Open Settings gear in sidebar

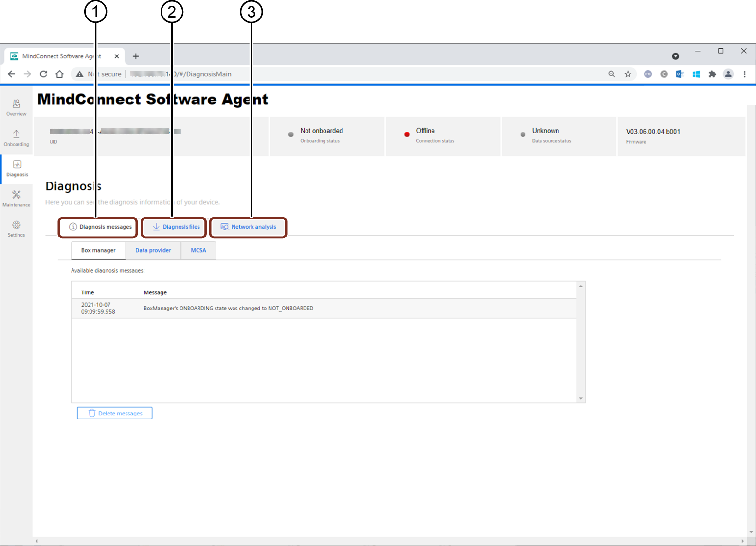pyautogui.click(x=17, y=229)
